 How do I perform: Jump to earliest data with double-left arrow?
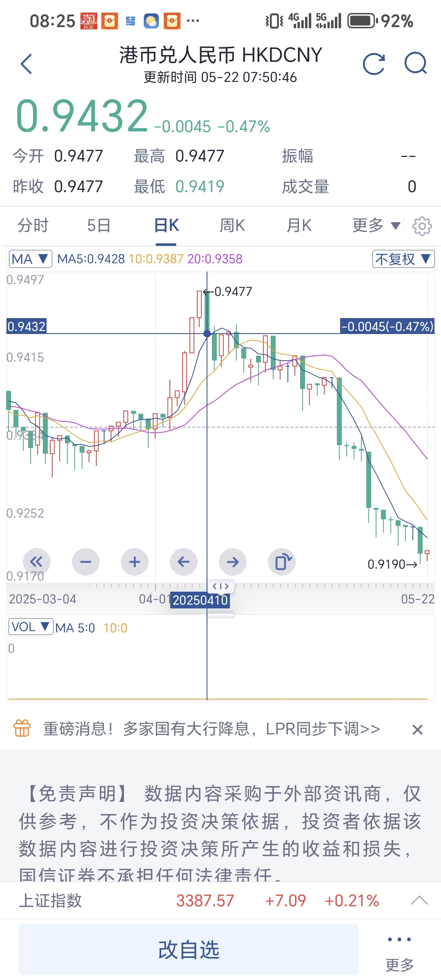(x=37, y=562)
